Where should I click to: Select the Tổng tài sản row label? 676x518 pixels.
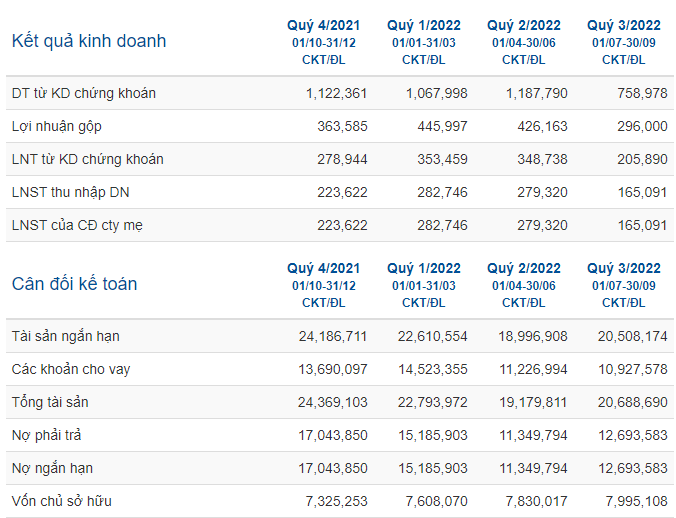coord(50,403)
